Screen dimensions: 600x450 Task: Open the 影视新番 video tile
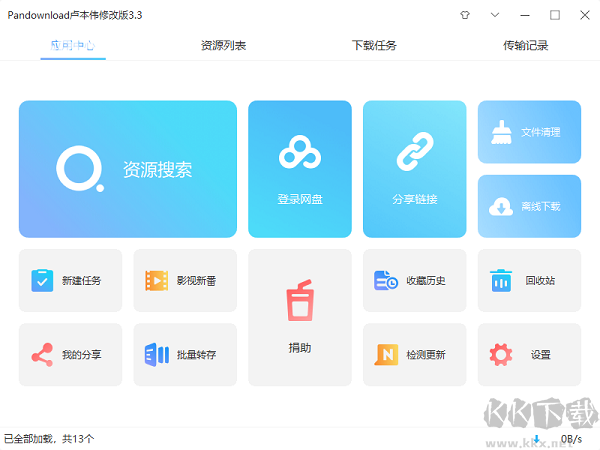pos(185,280)
